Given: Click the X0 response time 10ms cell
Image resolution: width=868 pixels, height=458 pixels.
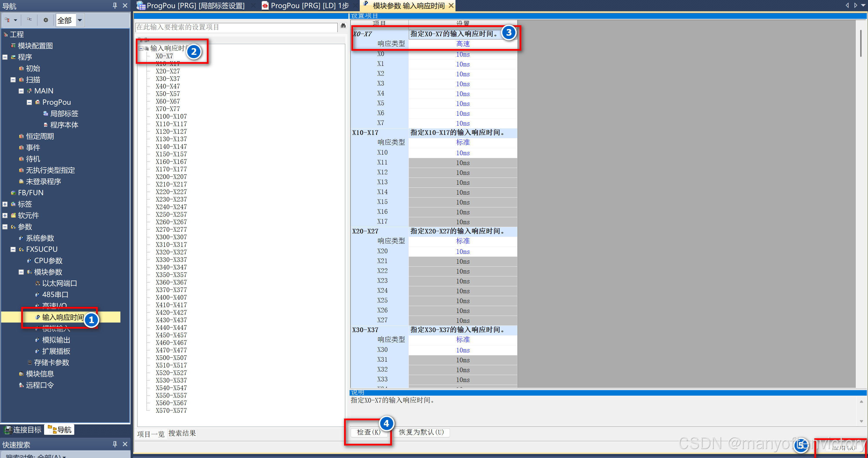Looking at the screenshot, I should [463, 54].
